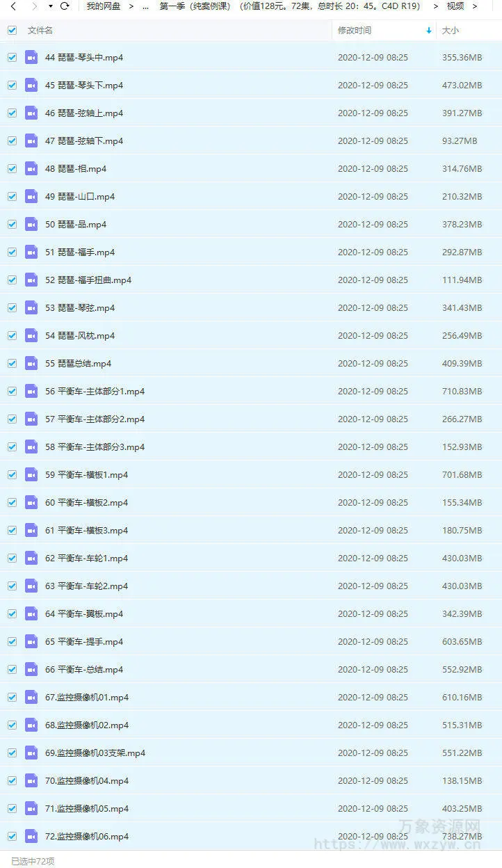This screenshot has width=502, height=868.
Task: Click the video icon for 61 平衡车-横板3.mp4
Action: [x=31, y=530]
